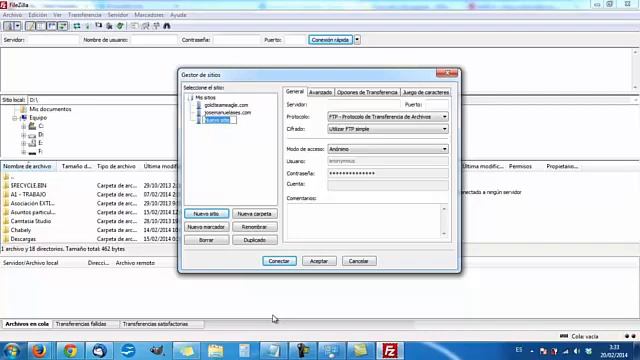Open the Servidor menu
640x360 pixels.
point(118,15)
